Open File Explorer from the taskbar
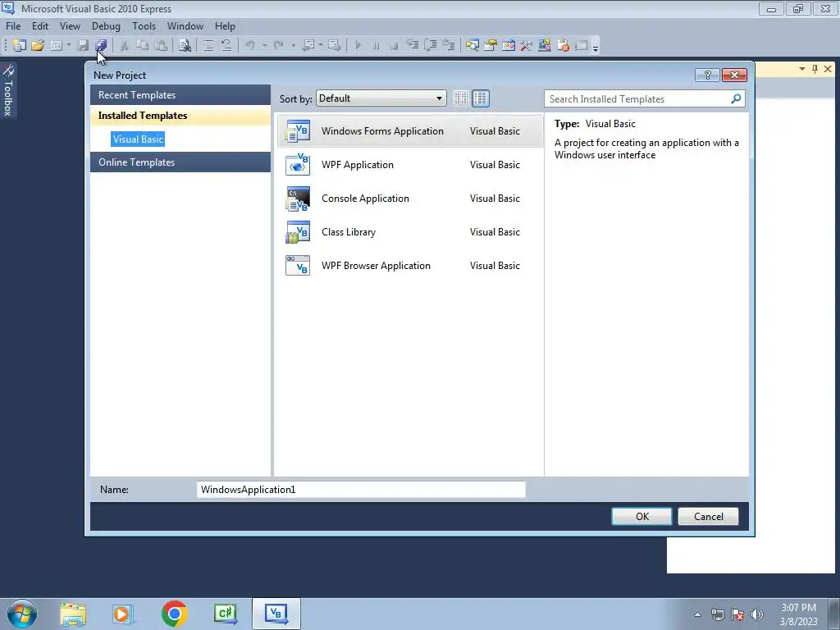Viewport: 840px width, 630px height. click(73, 614)
